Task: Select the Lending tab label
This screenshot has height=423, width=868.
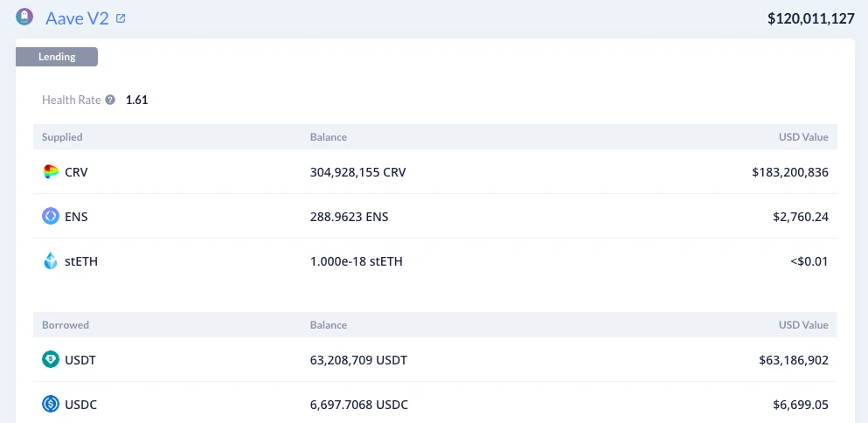Action: 57,57
